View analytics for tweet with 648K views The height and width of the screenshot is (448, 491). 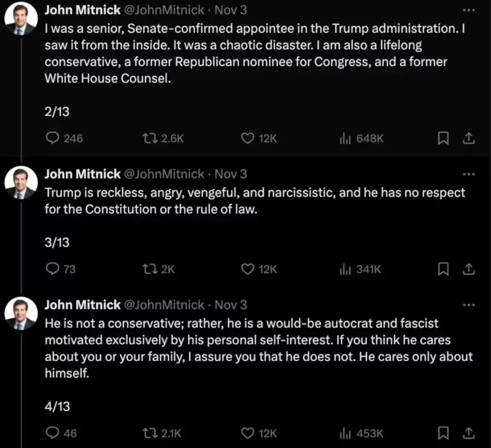click(x=344, y=138)
